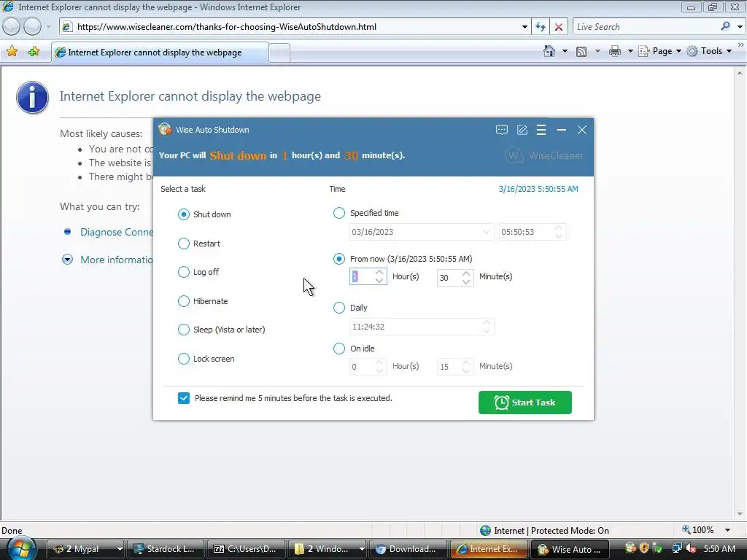747x560 pixels.
Task: Open the IE address bar dropdown arrow
Action: click(525, 27)
